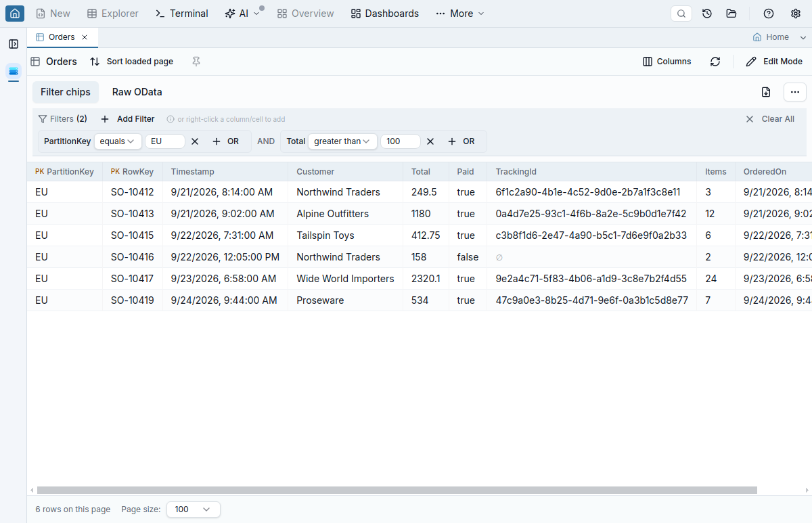Open the folder icon in the top bar

[731, 14]
